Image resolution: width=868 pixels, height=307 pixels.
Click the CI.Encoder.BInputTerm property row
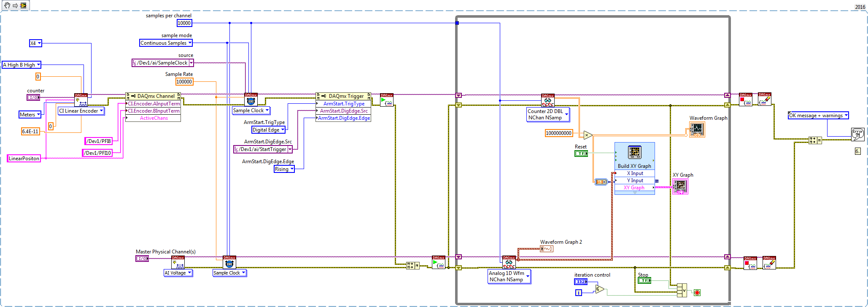tap(153, 110)
